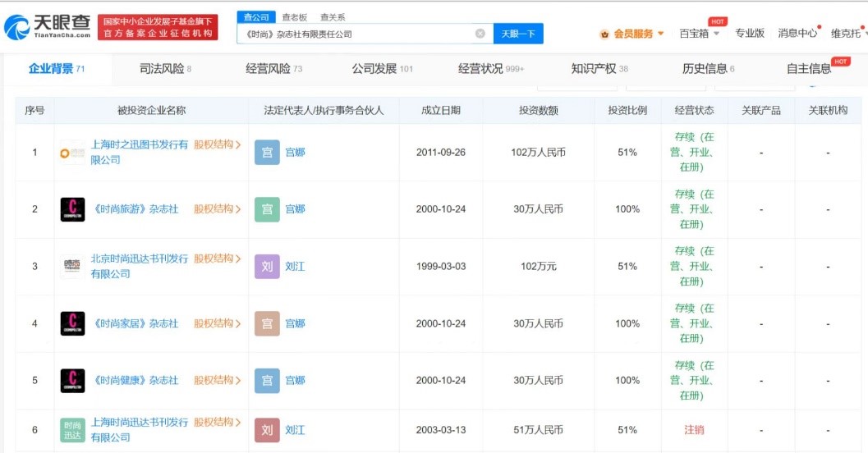Expand 股权结构 for 北京时尚迅达书刊发行
The image size is (868, 453).
click(x=217, y=259)
